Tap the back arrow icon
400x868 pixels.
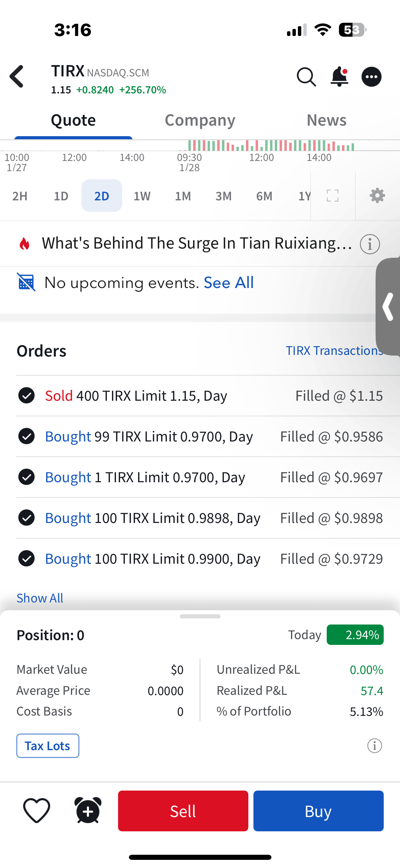click(17, 76)
